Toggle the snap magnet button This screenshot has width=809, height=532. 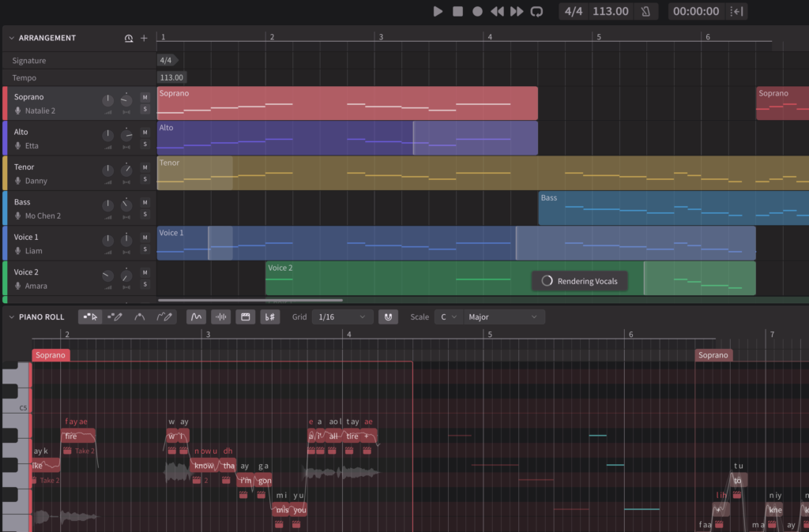pyautogui.click(x=387, y=317)
